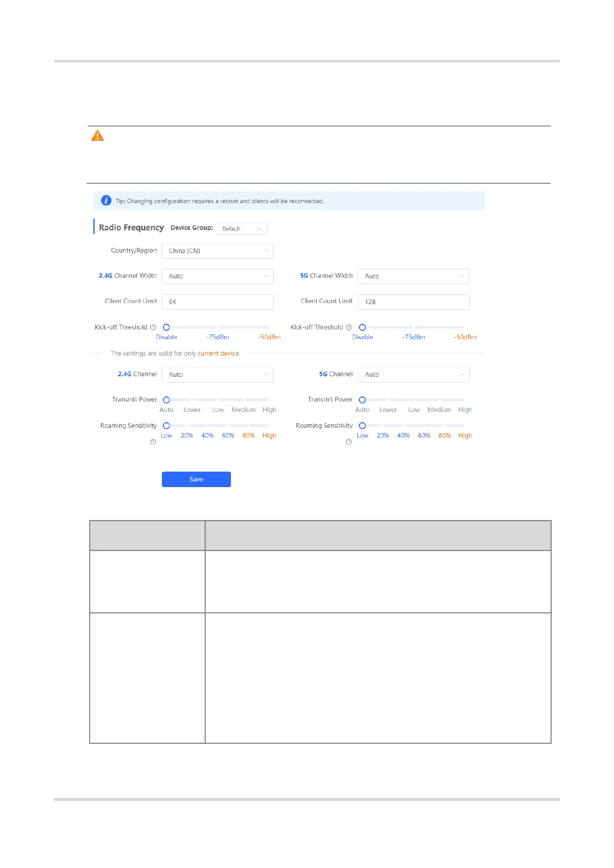Viewport: 614px width, 868px height.
Task: Click the 2.4G Kick-off Threshold slider handle
Action: 167,327
